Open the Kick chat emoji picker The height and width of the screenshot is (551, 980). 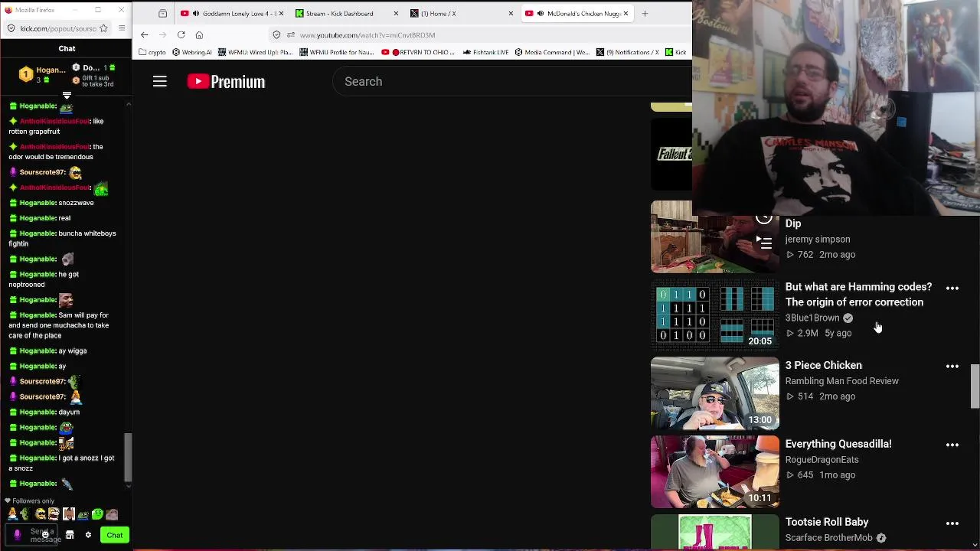pyautogui.click(x=45, y=535)
